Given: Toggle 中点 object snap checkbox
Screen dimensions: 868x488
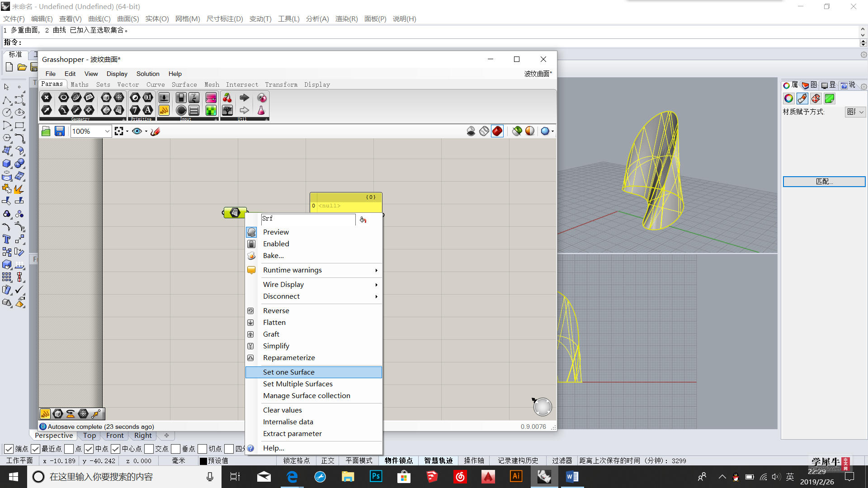Looking at the screenshot, I should pos(89,449).
